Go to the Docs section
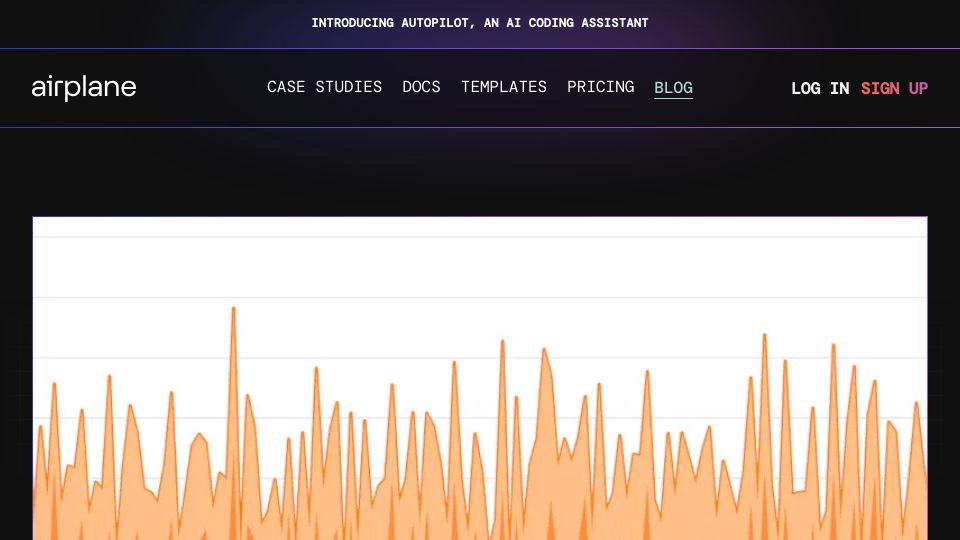The height and width of the screenshot is (540, 960). click(x=421, y=87)
